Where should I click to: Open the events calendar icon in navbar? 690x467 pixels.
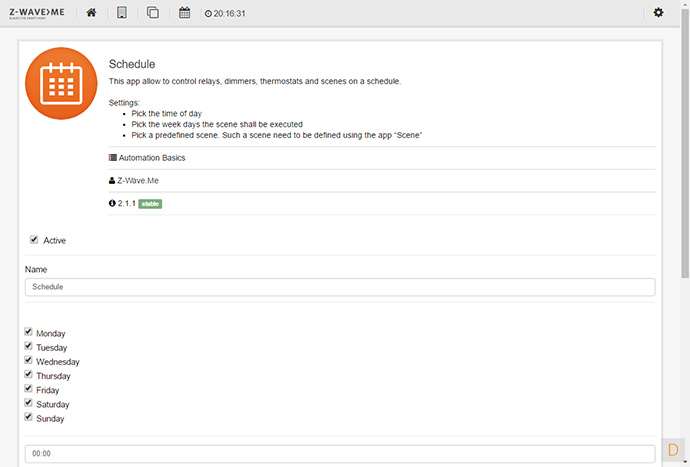[x=184, y=13]
